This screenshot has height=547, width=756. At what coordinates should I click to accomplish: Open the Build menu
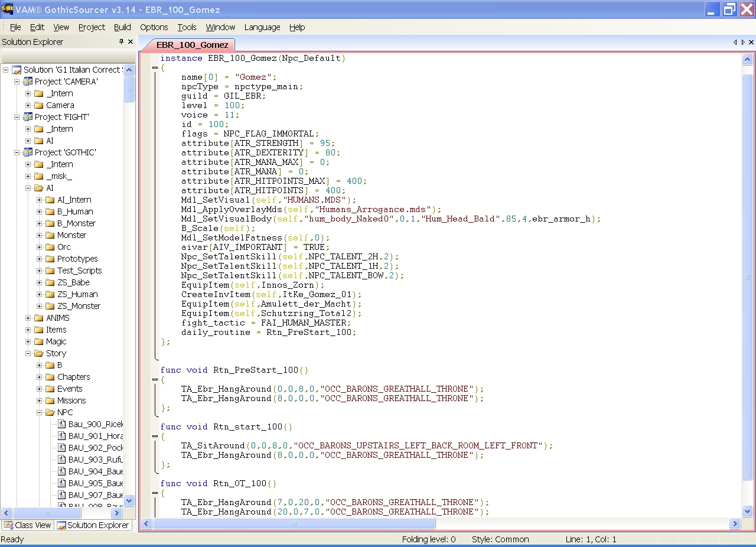(x=122, y=27)
